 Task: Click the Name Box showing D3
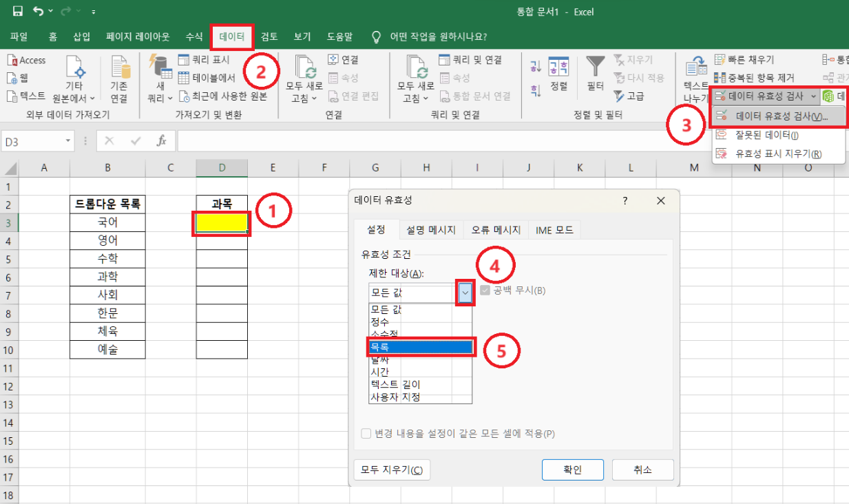(31, 140)
